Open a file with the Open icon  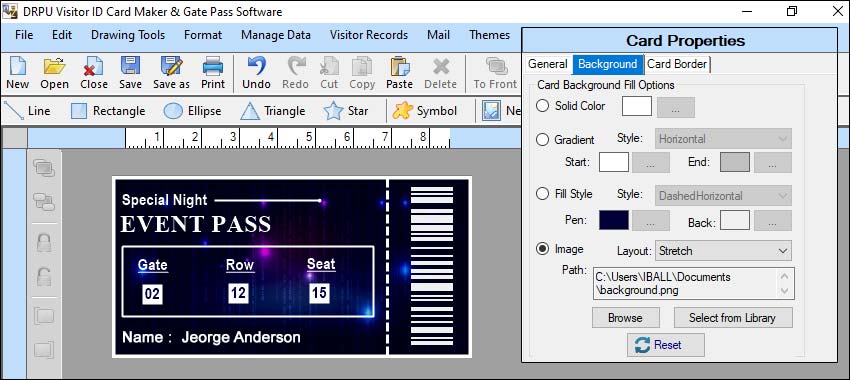click(54, 73)
